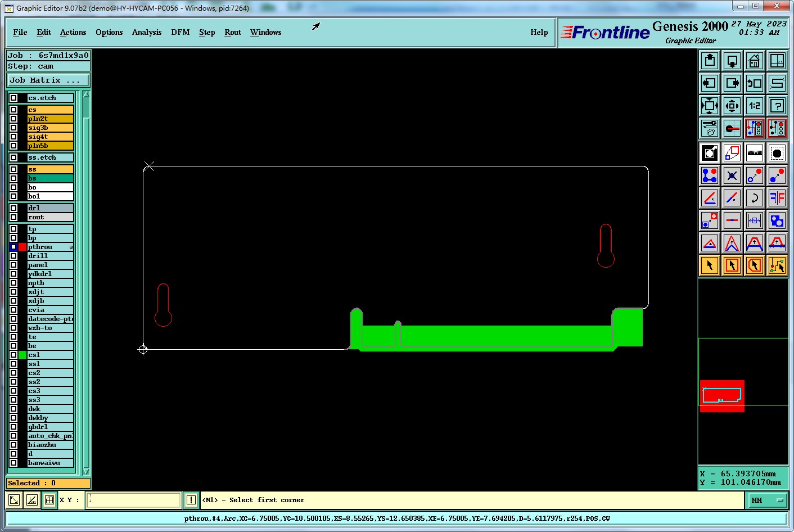Image resolution: width=794 pixels, height=532 pixels.
Task: Toggle the npth layer checkbox
Action: [13, 283]
